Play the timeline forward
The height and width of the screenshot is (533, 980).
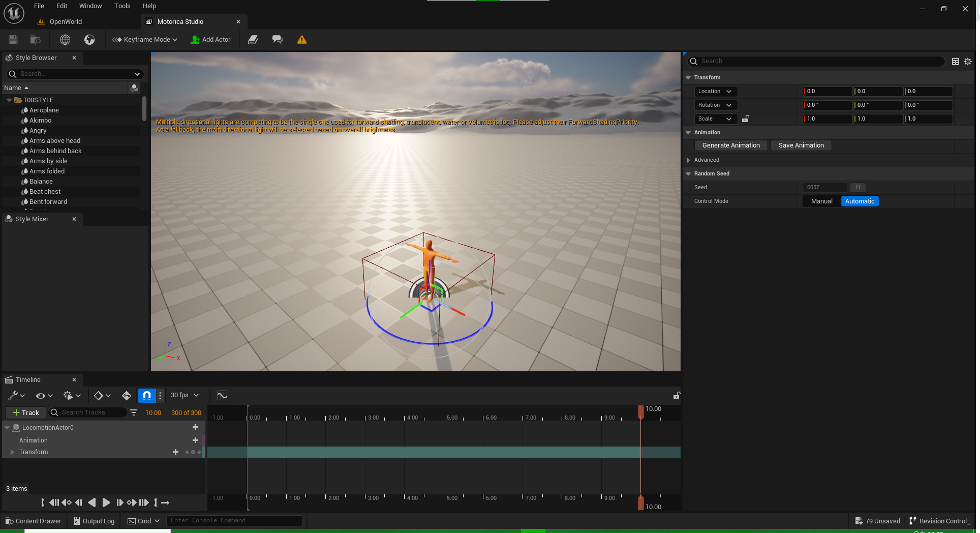[x=106, y=503]
